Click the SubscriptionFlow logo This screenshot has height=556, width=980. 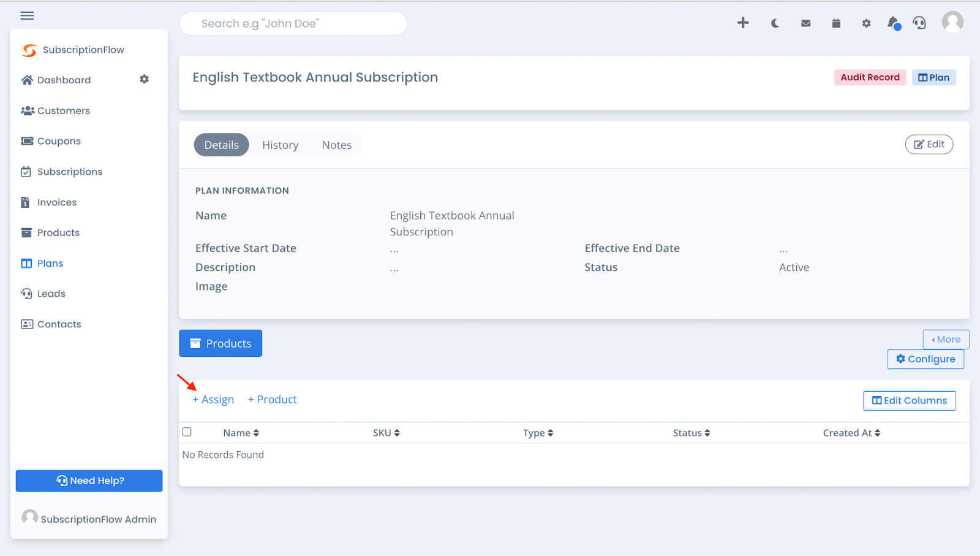click(73, 50)
